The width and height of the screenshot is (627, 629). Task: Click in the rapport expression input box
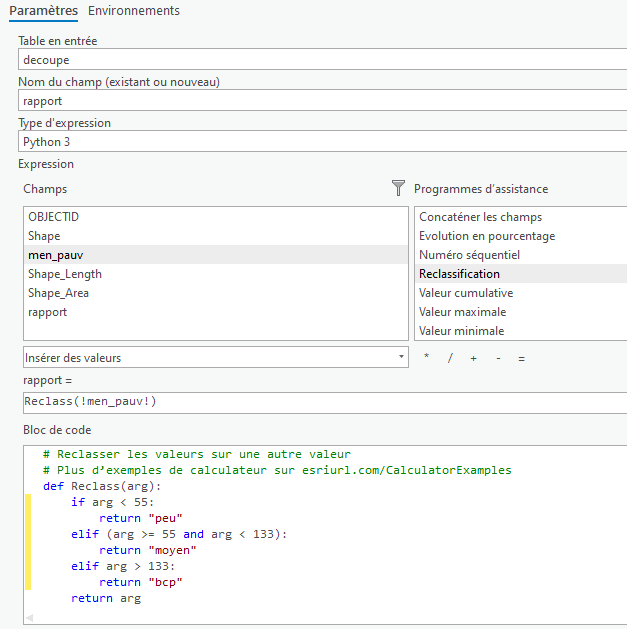320,402
